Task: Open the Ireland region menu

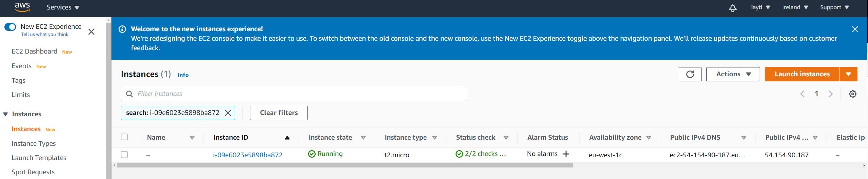Action: point(795,7)
